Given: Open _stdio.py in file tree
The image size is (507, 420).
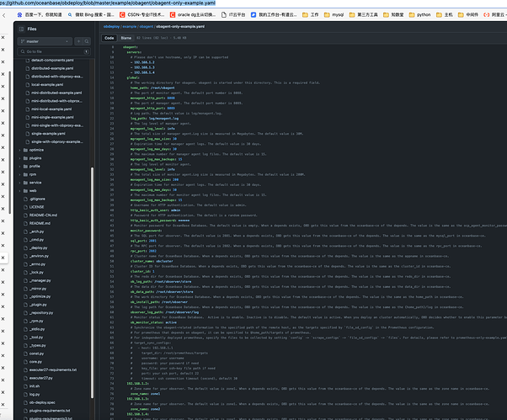Looking at the screenshot, I should 37,329.
